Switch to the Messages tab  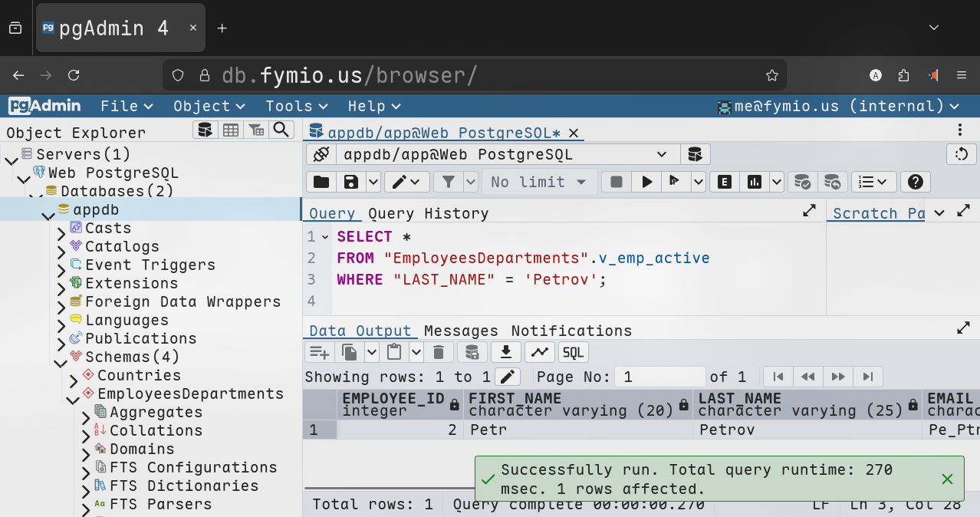(x=461, y=331)
